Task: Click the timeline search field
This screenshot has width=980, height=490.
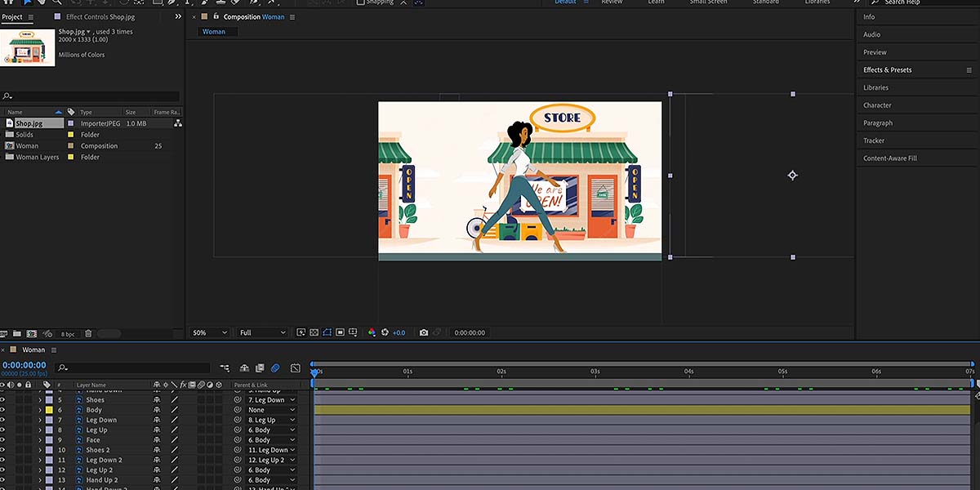Action: click(x=135, y=368)
